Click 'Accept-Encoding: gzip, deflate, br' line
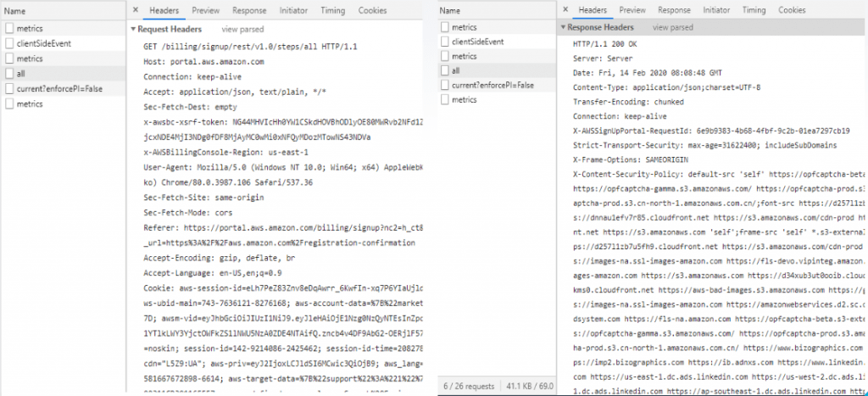This screenshot has height=396, width=868. click(x=218, y=258)
